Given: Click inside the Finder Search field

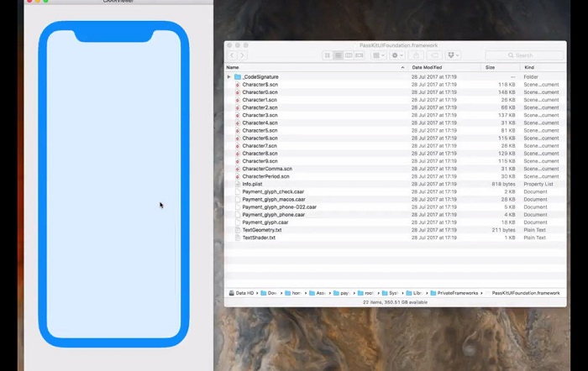Looking at the screenshot, I should (x=525, y=55).
